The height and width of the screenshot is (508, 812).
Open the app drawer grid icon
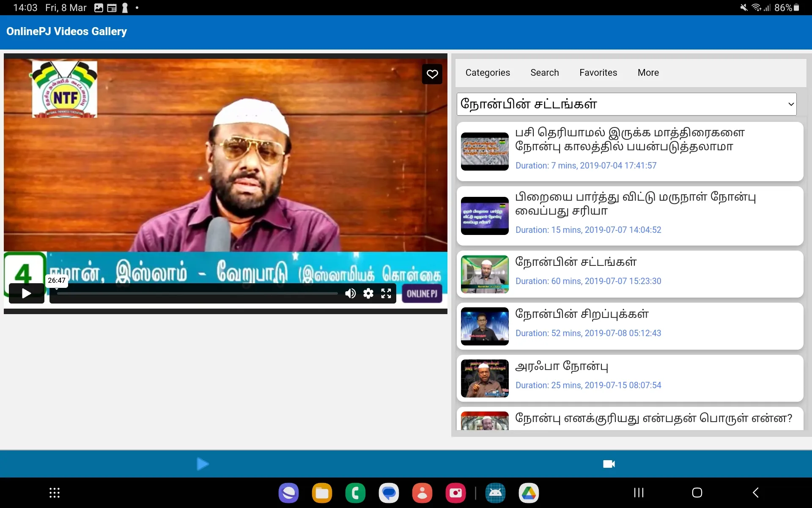pos(55,493)
